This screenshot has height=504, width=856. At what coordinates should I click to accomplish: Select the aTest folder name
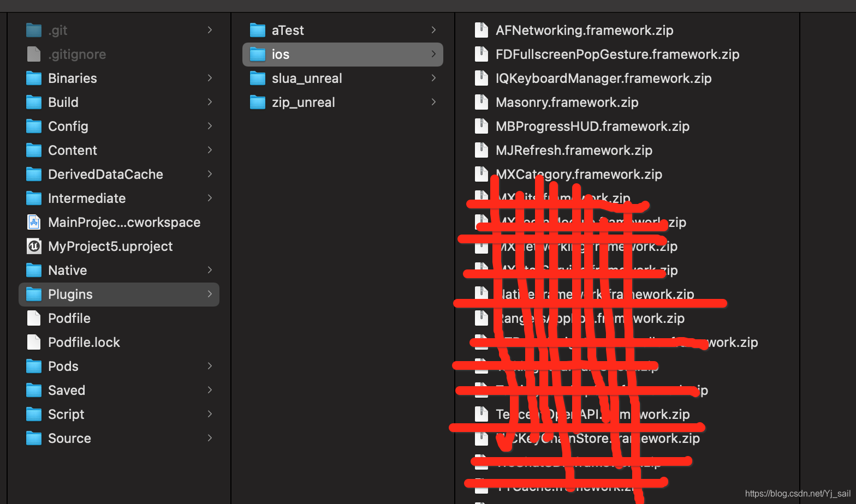click(288, 31)
